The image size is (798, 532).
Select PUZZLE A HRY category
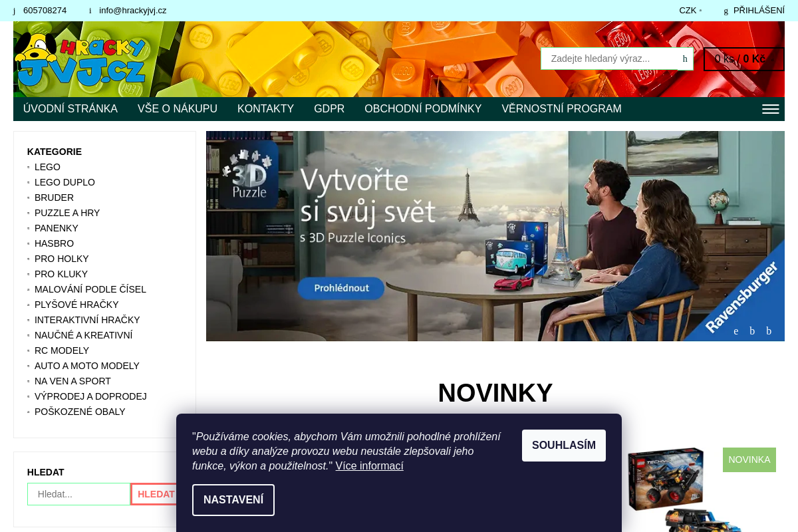[67, 213]
